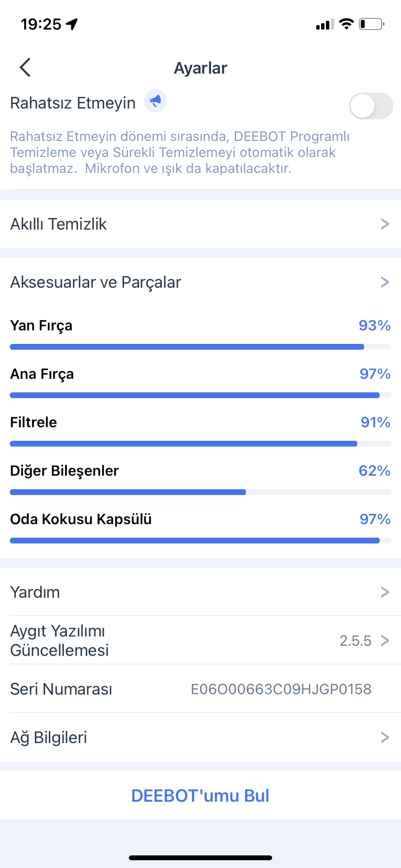The image size is (401, 868).
Task: Tap the back arrow icon
Action: pos(25,68)
